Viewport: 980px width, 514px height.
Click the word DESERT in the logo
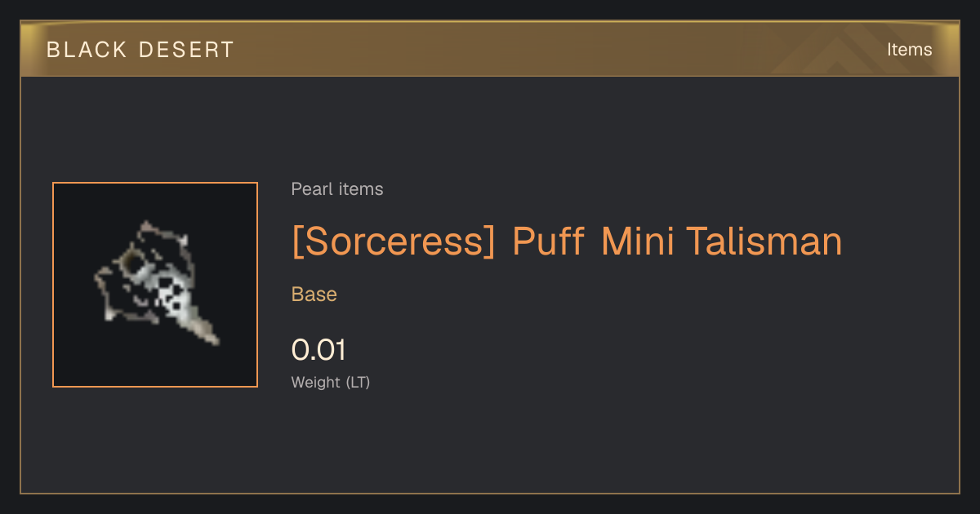pyautogui.click(x=181, y=50)
